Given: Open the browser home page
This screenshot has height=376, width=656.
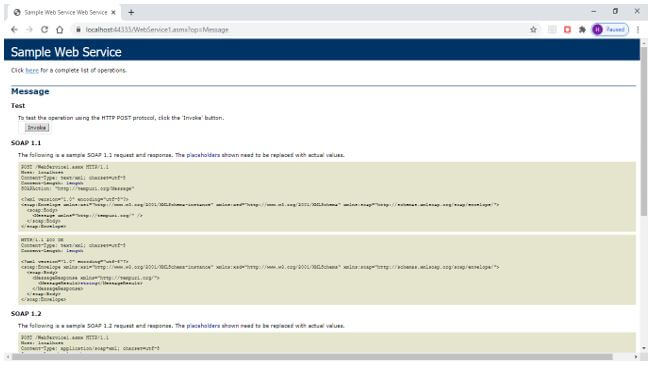Looking at the screenshot, I should pos(59,30).
